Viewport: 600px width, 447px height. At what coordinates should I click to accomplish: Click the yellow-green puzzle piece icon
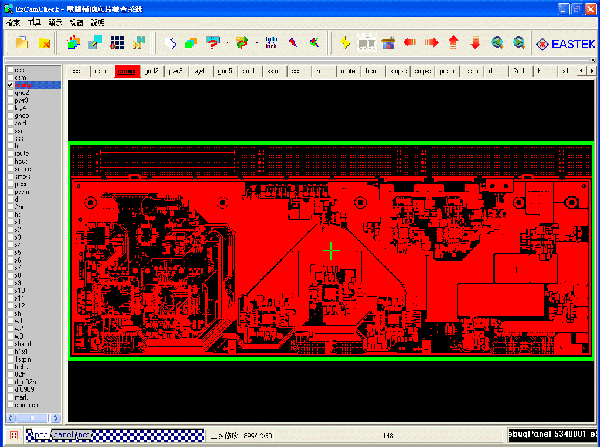click(139, 42)
